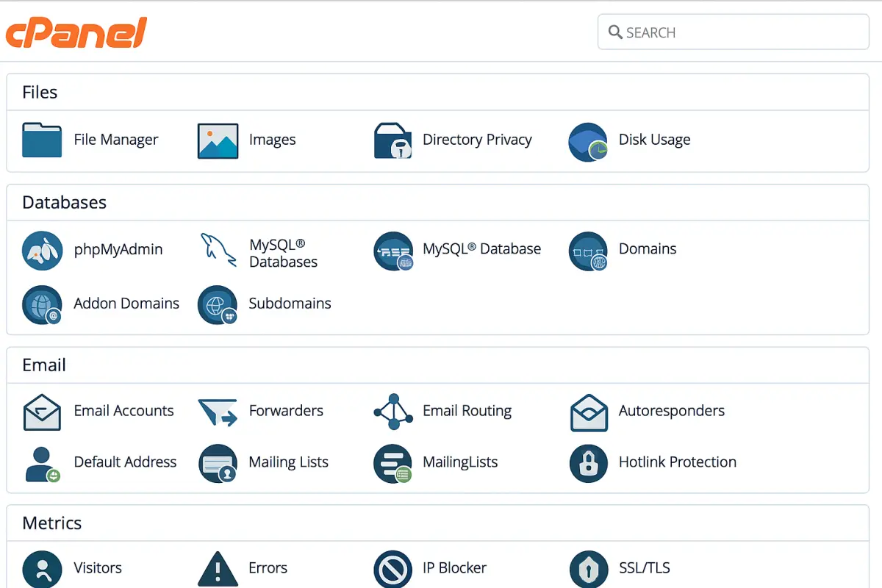The image size is (882, 588).
Task: Open the MailingLists lines icon
Action: pyautogui.click(x=393, y=464)
